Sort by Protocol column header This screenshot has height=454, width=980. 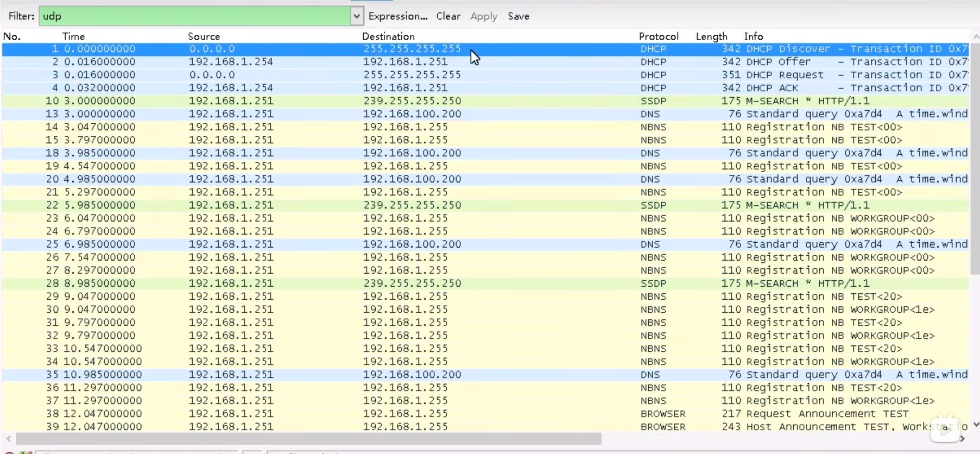tap(659, 36)
